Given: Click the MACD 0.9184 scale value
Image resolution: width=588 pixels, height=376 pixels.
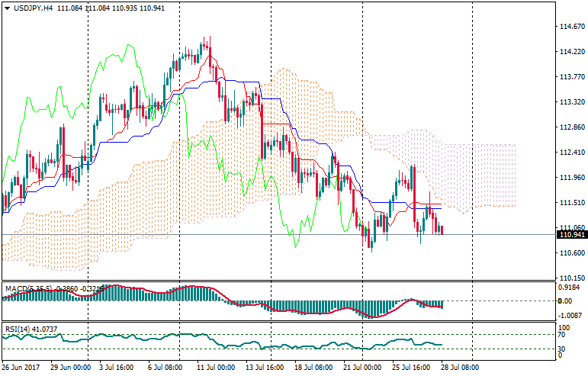Looking at the screenshot, I should click(x=570, y=288).
